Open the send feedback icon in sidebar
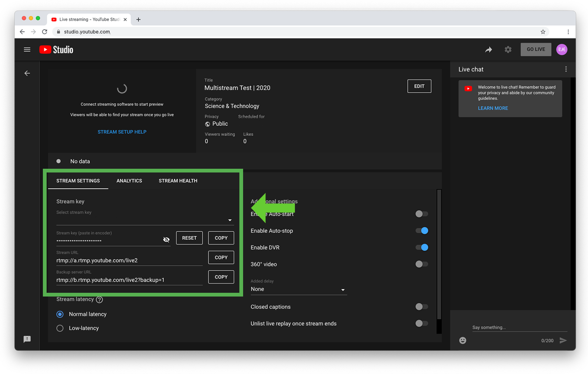The height and width of the screenshot is (374, 588). (27, 339)
